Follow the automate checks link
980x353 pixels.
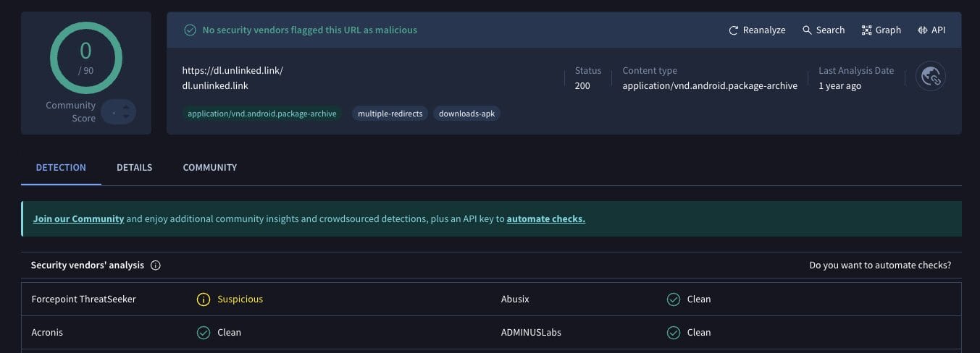click(546, 218)
